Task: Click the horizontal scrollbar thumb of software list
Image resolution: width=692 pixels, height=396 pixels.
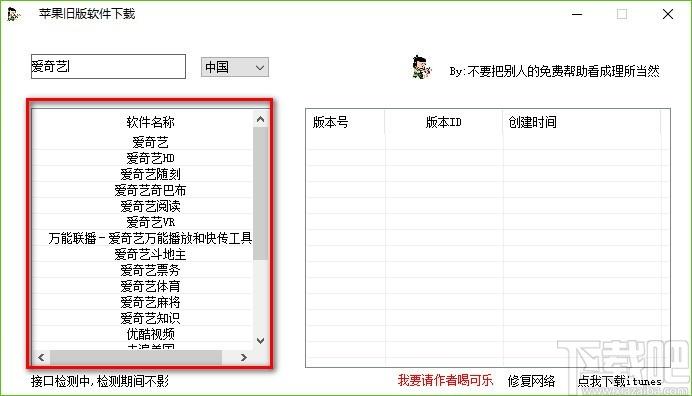Action: [x=135, y=357]
